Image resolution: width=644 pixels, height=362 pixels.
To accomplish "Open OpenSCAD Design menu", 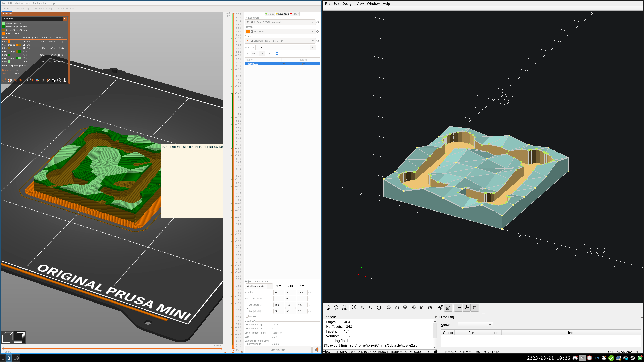I will 348,4.
